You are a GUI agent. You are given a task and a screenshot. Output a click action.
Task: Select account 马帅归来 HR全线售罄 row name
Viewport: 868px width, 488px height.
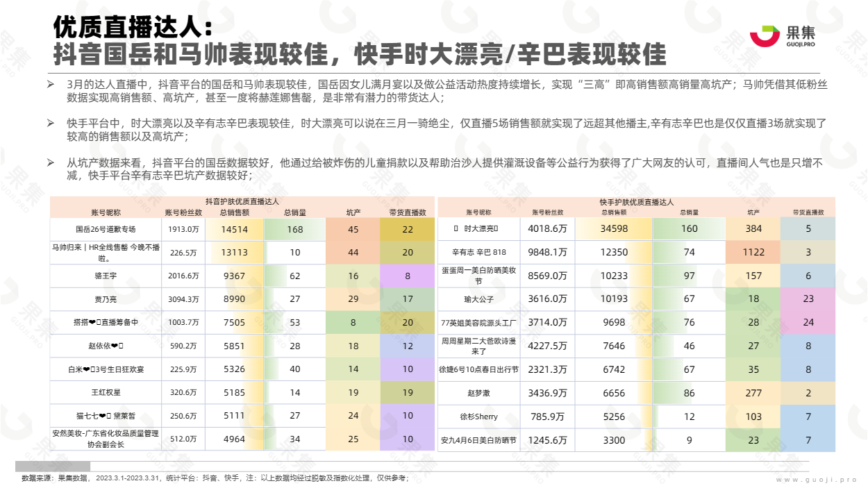coord(106,253)
